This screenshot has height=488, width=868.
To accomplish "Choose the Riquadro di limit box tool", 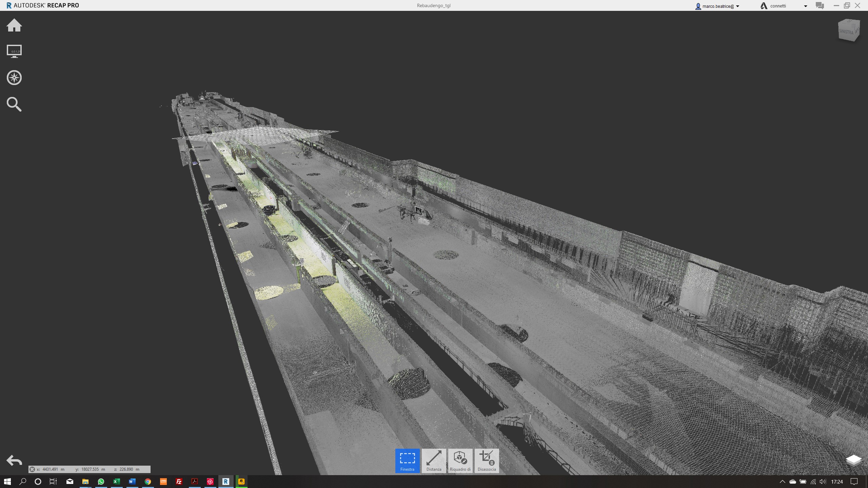I will 460,461.
